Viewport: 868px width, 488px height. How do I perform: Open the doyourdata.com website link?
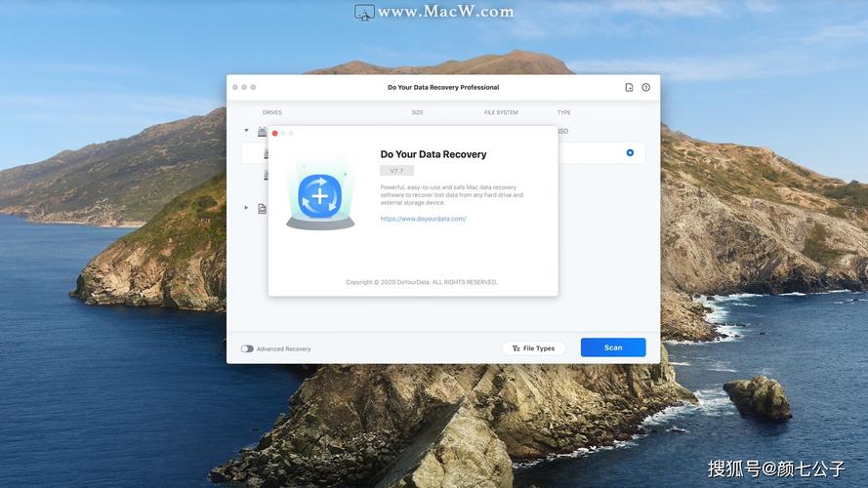coord(423,219)
